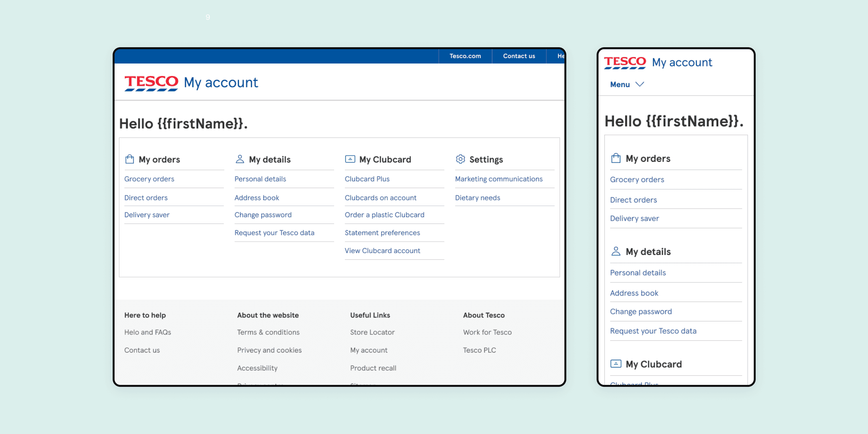The width and height of the screenshot is (868, 434).
Task: Expand the Menu dropdown in the mobile view
Action: 627,84
